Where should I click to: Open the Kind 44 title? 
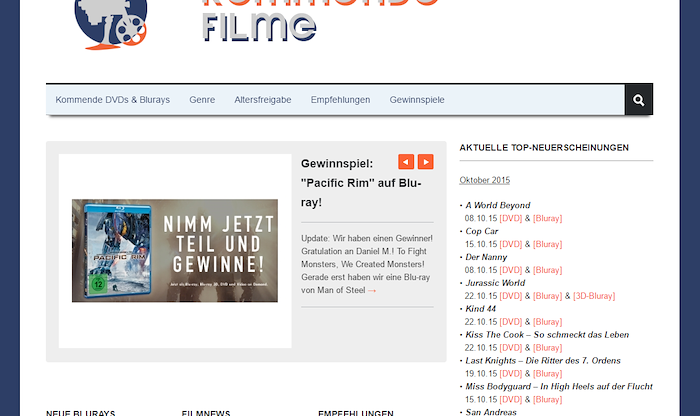coord(481,309)
